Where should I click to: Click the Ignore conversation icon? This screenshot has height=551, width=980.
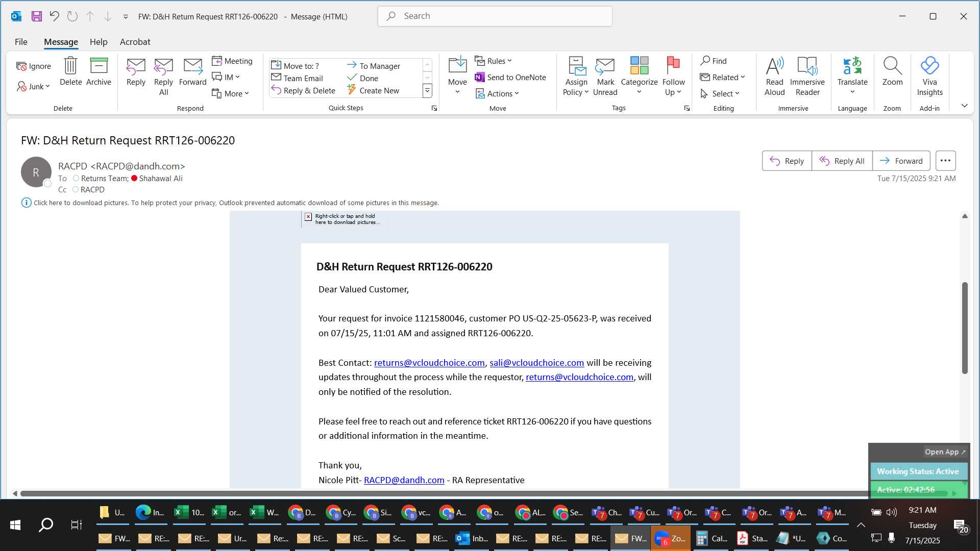coord(34,66)
